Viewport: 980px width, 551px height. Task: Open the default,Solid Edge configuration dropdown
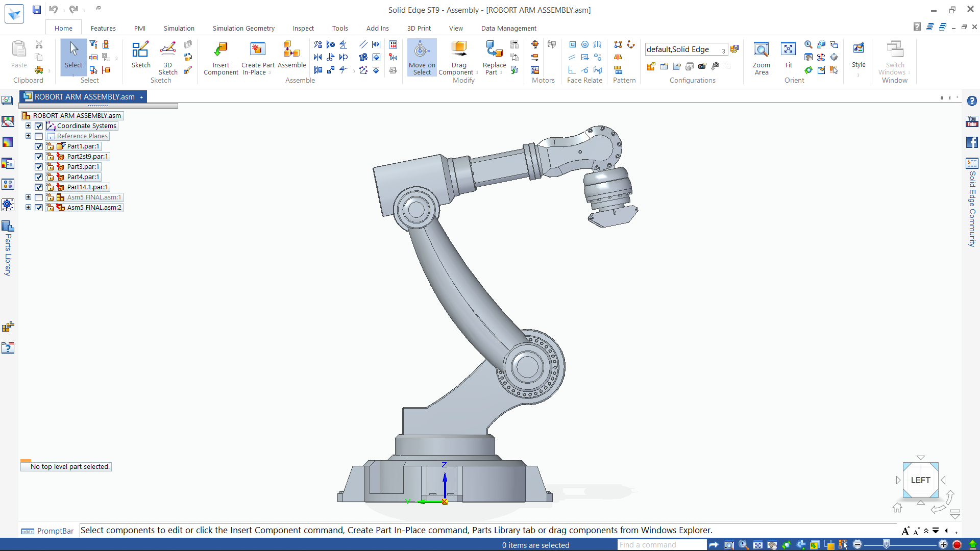723,49
